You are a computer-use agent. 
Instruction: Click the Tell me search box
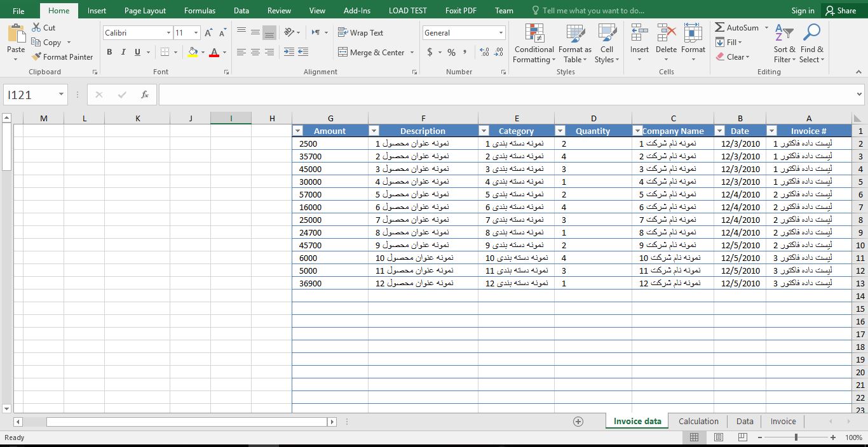click(588, 11)
